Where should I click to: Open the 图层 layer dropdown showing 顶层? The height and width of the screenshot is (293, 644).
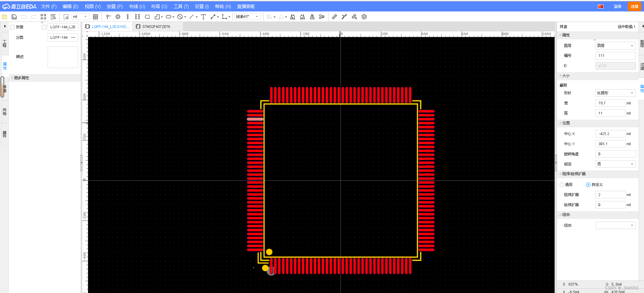coord(615,45)
